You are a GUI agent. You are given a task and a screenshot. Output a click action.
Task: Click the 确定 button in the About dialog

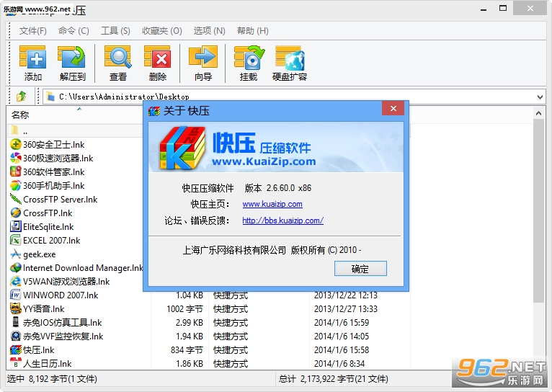pos(360,269)
